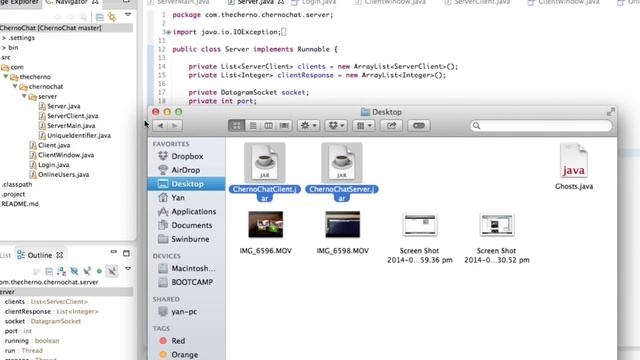Select ChernoChatServer.jar file icon

click(x=342, y=163)
